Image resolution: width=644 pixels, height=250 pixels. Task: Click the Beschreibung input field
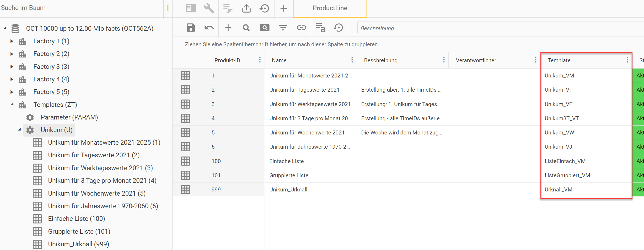click(x=498, y=28)
